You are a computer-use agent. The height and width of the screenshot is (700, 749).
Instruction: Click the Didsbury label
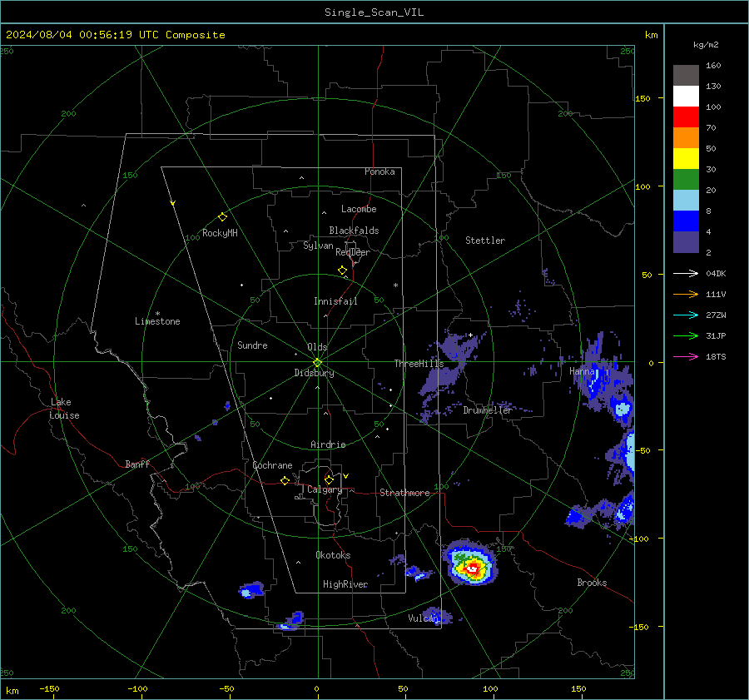(x=314, y=373)
